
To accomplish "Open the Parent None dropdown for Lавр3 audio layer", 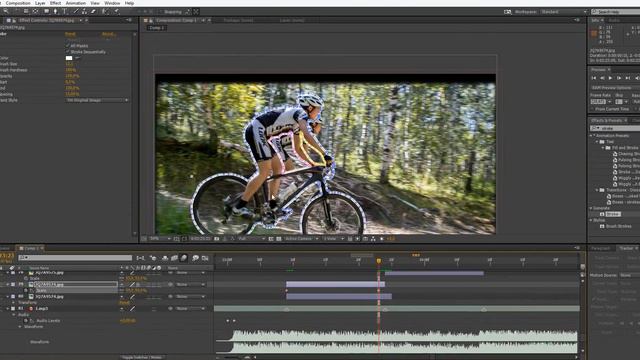I will coord(190,309).
